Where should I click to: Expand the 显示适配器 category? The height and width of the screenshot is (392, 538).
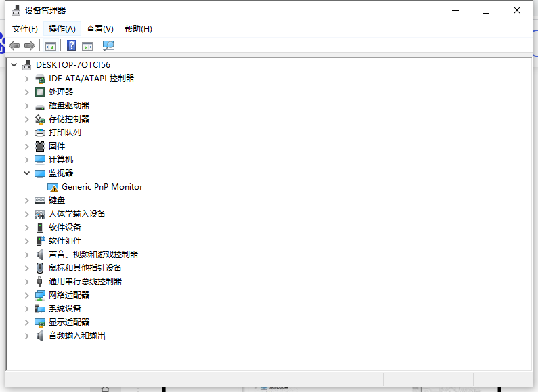(x=27, y=322)
